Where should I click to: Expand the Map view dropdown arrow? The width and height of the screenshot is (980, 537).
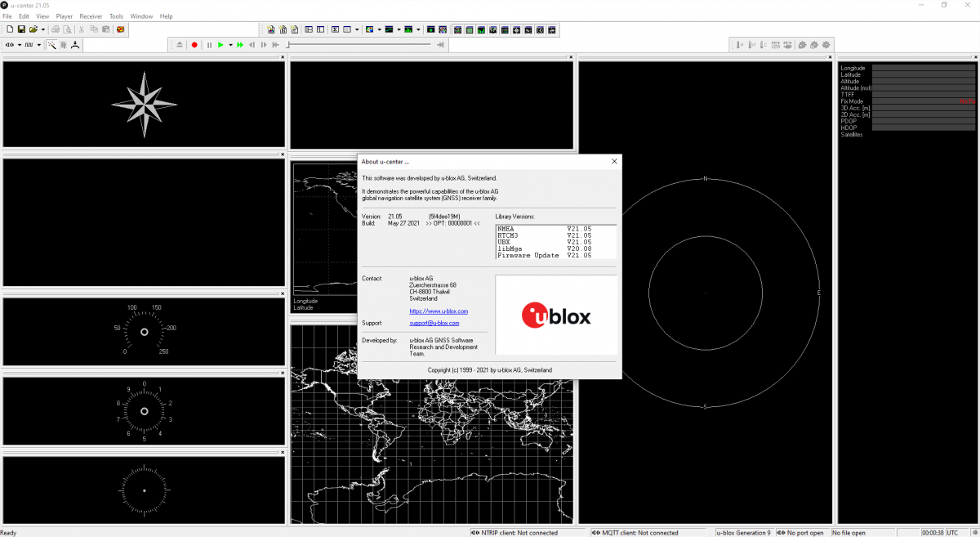tap(380, 29)
